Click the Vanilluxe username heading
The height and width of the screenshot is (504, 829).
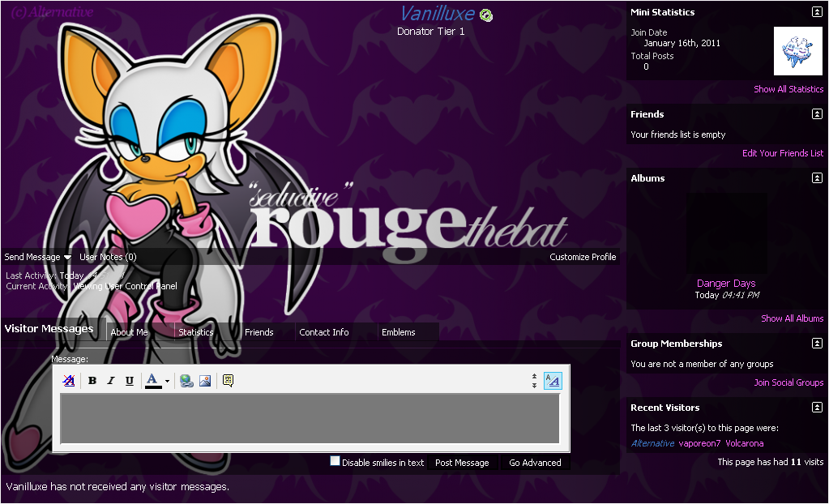point(438,14)
